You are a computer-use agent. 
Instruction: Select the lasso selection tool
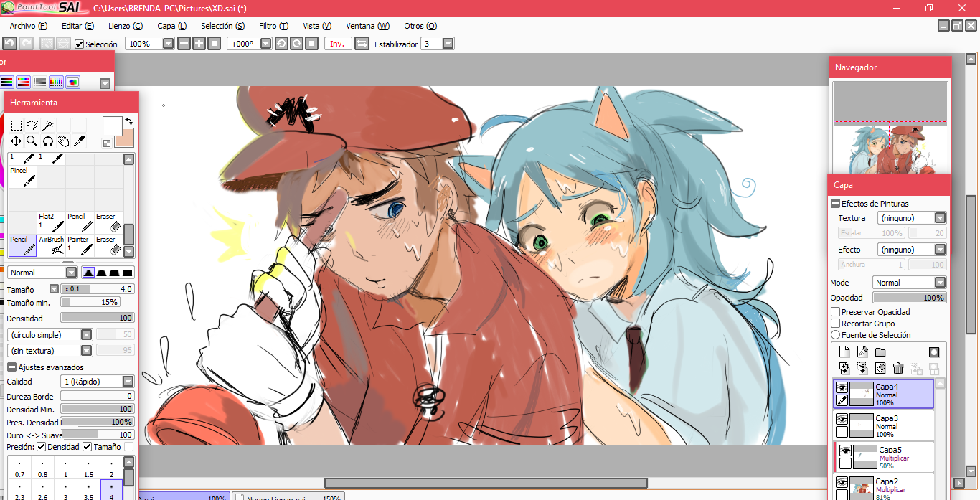[x=32, y=126]
